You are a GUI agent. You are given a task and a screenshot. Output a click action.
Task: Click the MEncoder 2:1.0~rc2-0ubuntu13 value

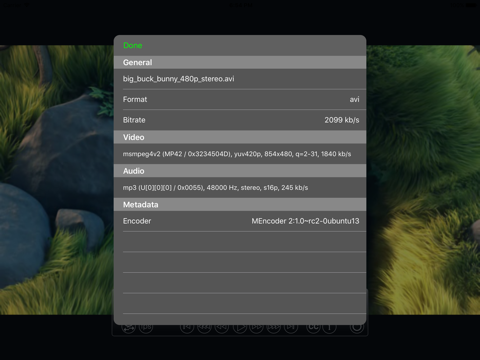point(305,221)
